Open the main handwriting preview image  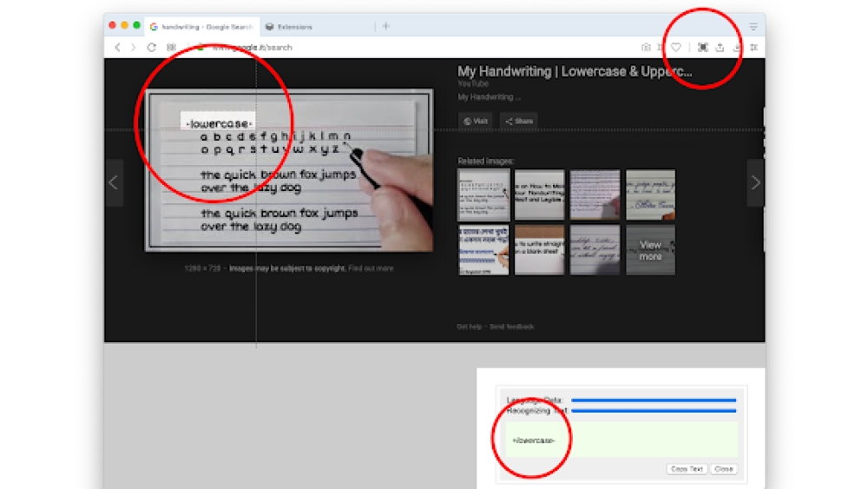pos(289,170)
